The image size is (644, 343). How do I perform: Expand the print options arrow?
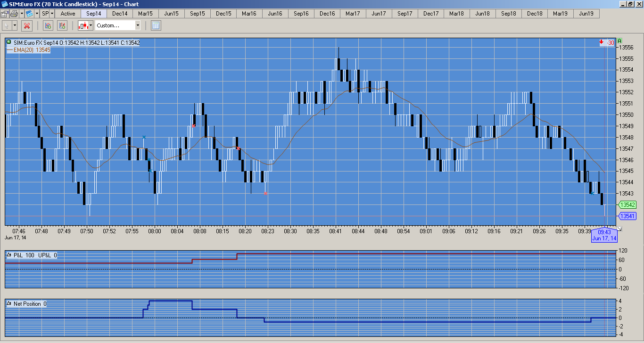pyautogui.click(x=21, y=14)
